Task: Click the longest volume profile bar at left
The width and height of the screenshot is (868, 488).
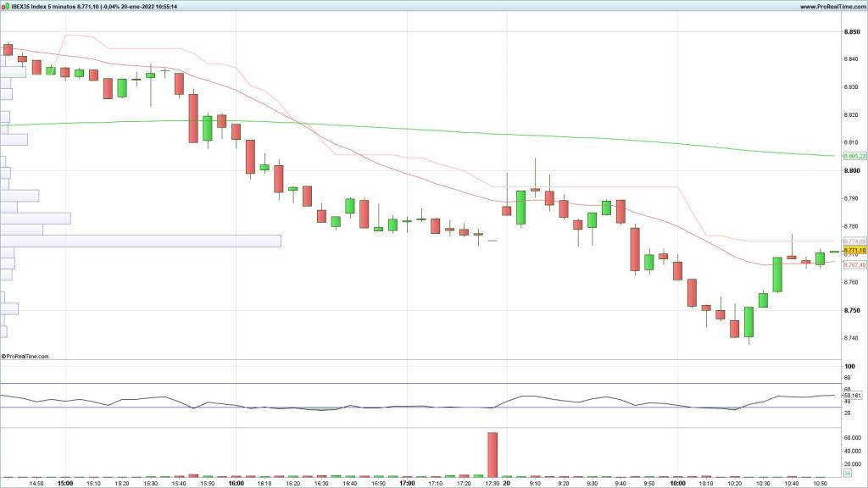Action: click(140, 241)
